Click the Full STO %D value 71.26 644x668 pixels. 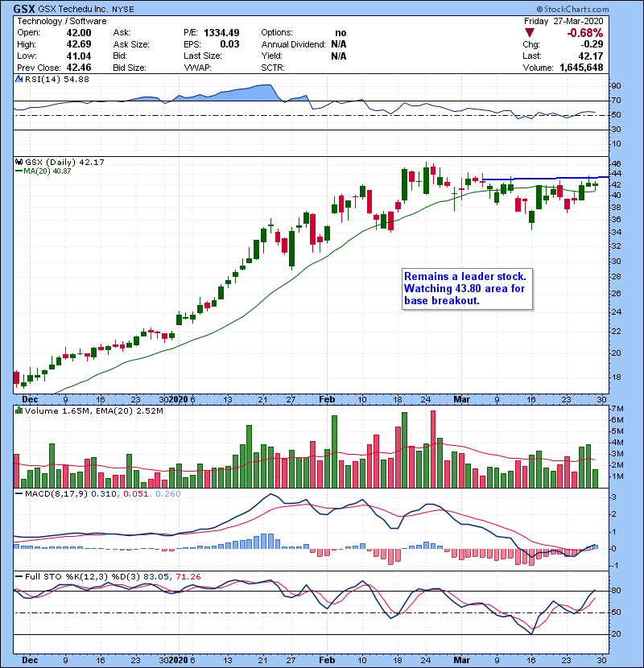pyautogui.click(x=188, y=576)
